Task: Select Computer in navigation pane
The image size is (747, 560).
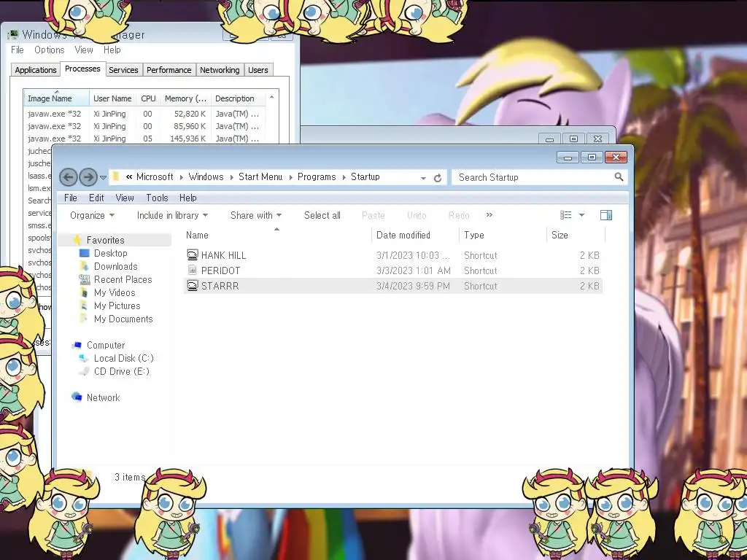Action: tap(106, 345)
